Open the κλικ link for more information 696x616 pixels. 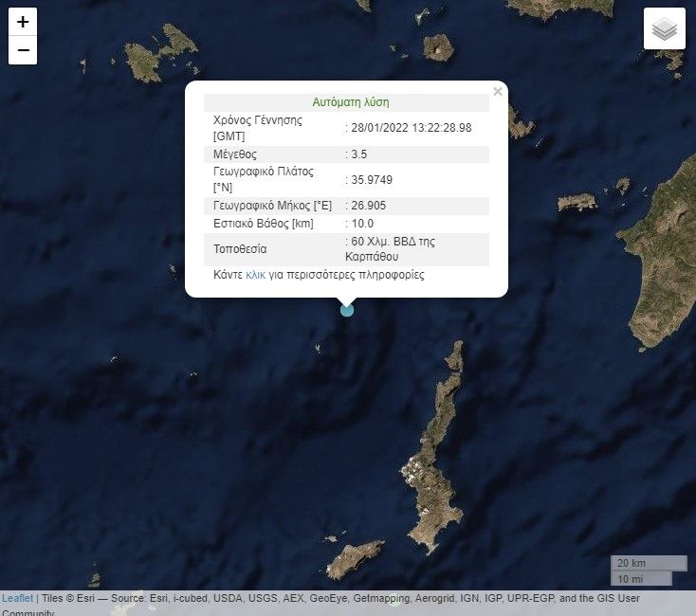pyautogui.click(x=255, y=275)
